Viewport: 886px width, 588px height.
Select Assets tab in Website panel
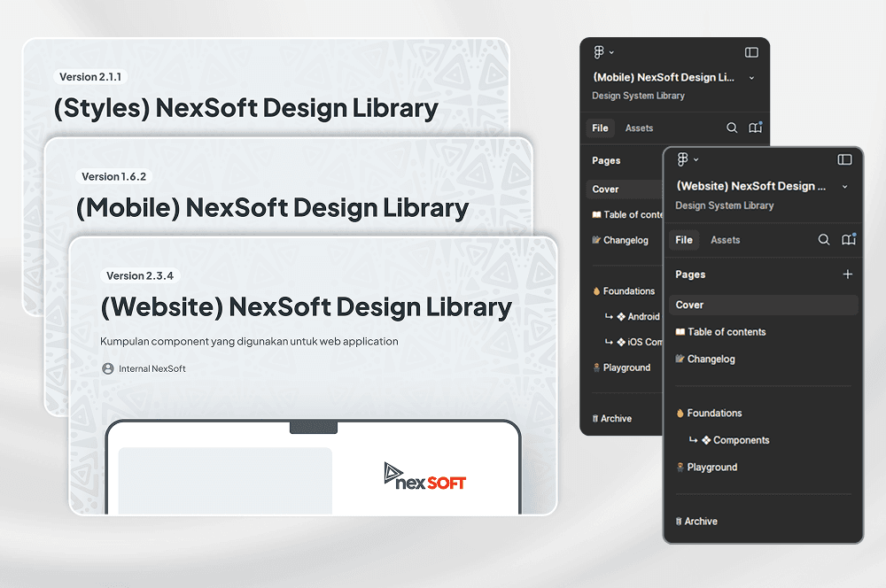point(725,240)
